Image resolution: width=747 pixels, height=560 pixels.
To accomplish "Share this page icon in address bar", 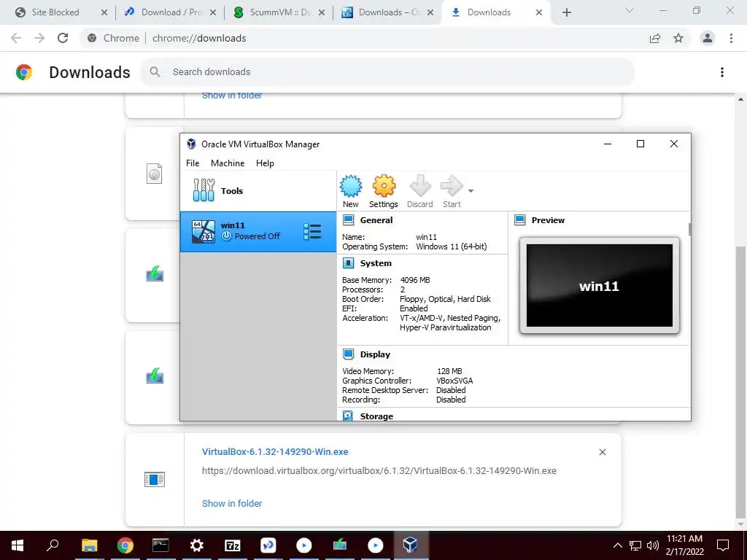I will (x=655, y=38).
